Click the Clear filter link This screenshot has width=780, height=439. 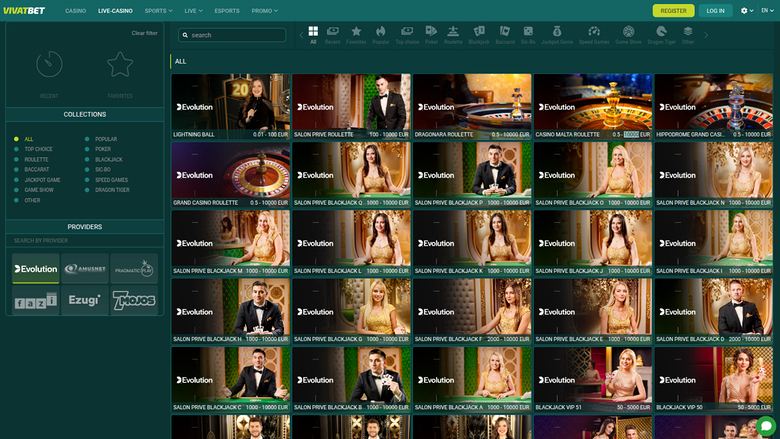(144, 33)
